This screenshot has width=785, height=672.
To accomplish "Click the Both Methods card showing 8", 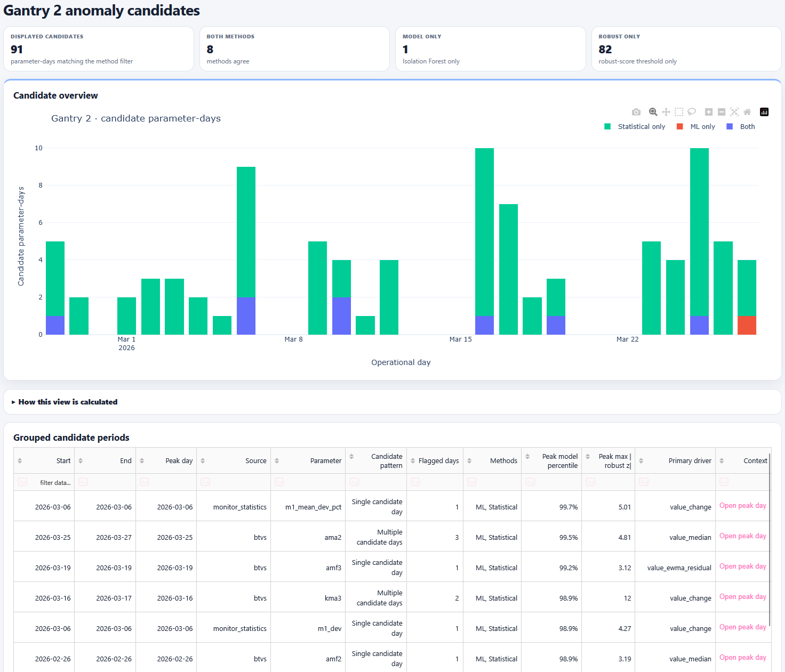I will [294, 48].
